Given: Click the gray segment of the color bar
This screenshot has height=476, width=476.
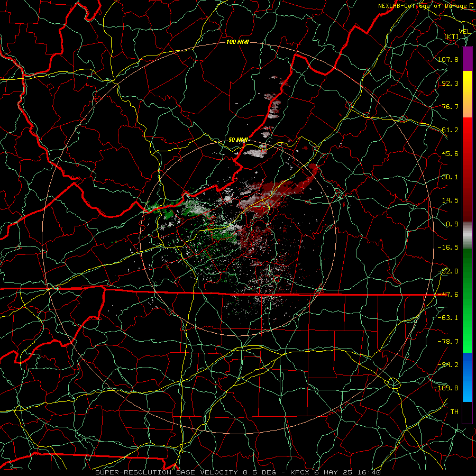Looking at the screenshot, I should (467, 235).
